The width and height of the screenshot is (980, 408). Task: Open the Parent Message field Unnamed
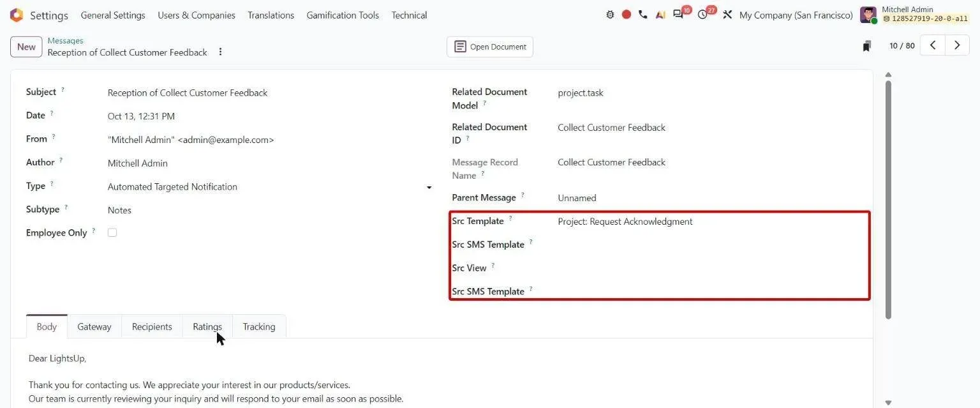pyautogui.click(x=708, y=198)
